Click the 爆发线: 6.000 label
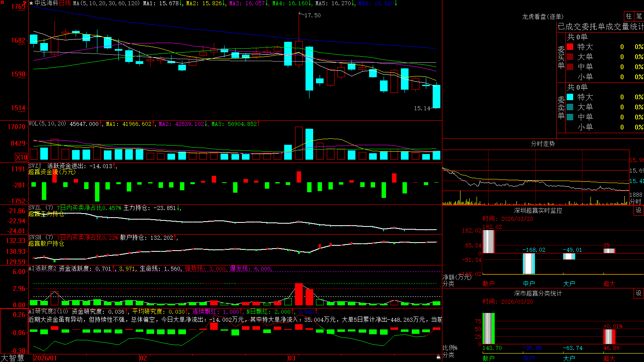The image size is (644, 362). (x=251, y=268)
